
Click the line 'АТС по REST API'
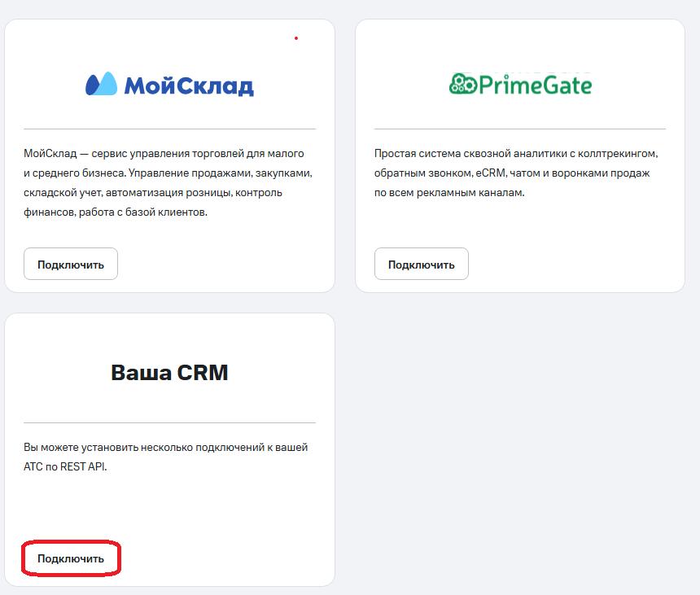[65, 467]
